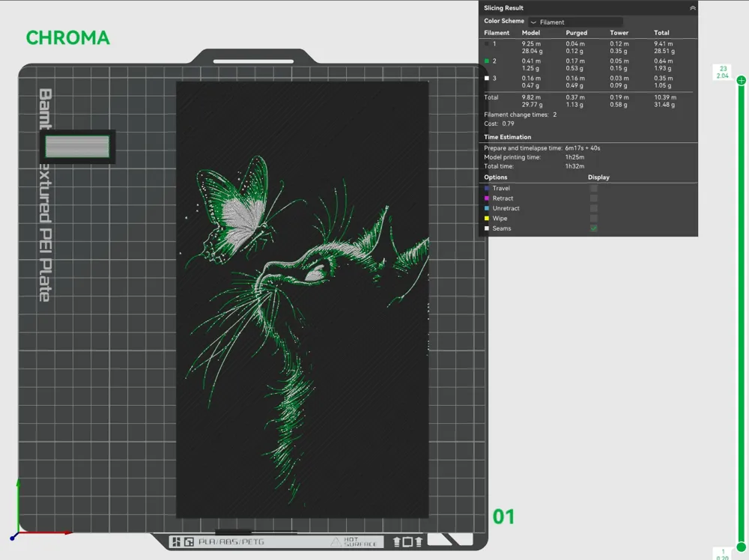Viewport: 749px width, 560px height.
Task: Click the top layer label 23 / 2.04
Action: (x=723, y=72)
